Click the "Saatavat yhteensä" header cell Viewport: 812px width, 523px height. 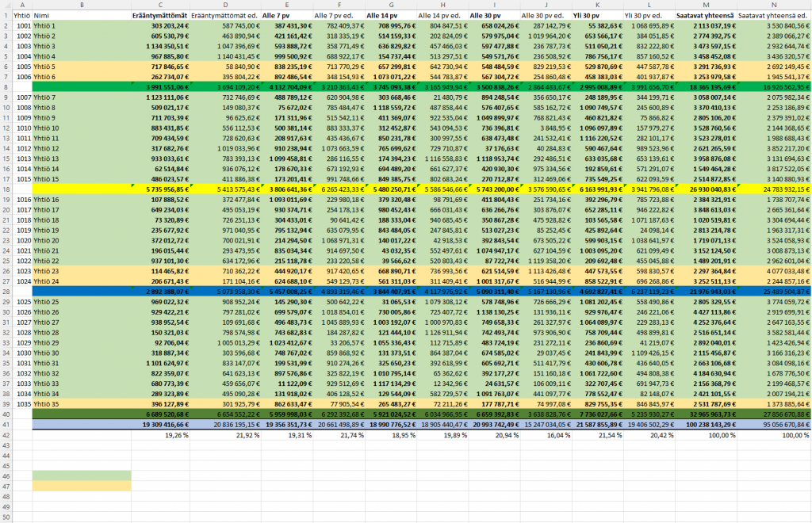[706, 15]
